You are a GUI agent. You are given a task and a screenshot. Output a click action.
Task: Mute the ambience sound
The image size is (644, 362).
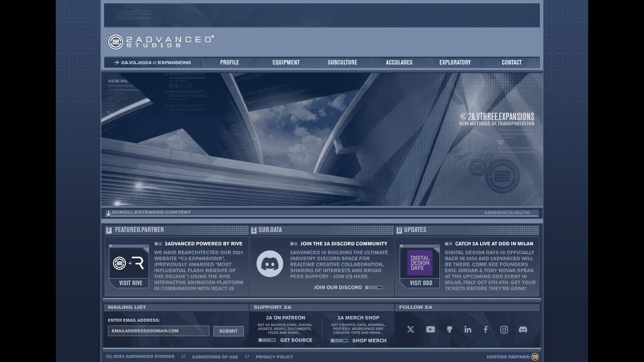click(507, 213)
